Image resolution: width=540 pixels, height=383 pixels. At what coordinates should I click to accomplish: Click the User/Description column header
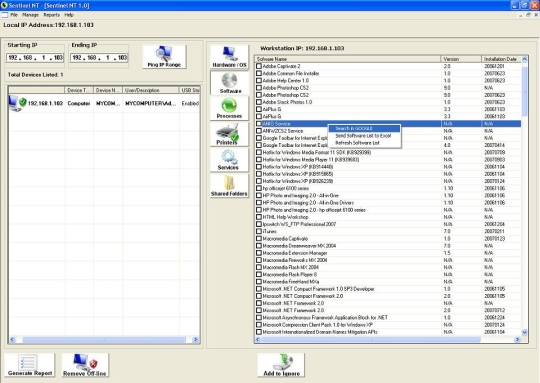(151, 90)
